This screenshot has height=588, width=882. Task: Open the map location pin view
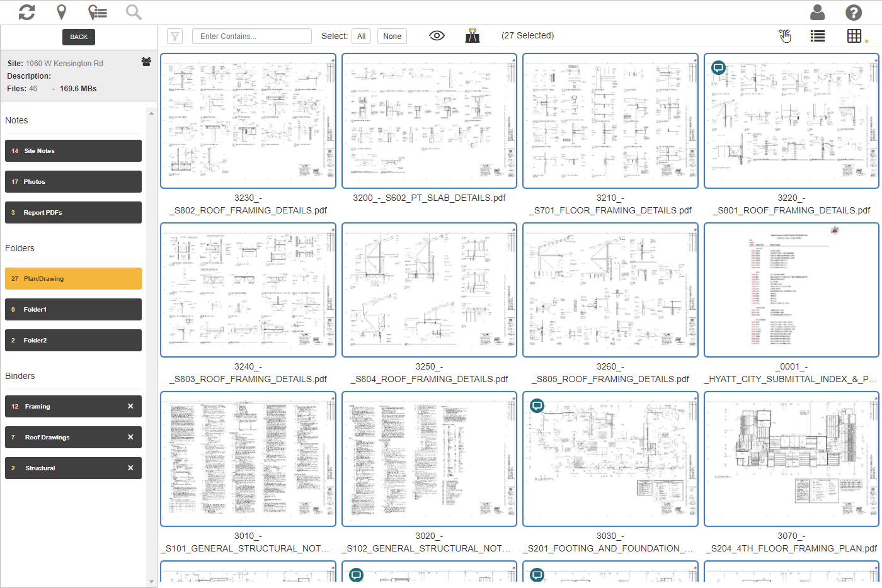point(62,12)
